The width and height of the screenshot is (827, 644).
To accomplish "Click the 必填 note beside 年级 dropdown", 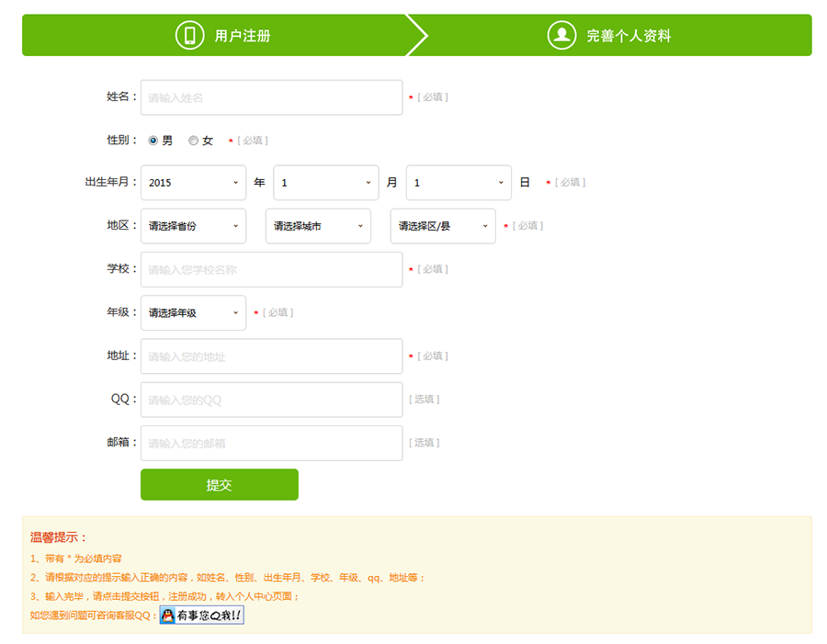I will click(278, 312).
